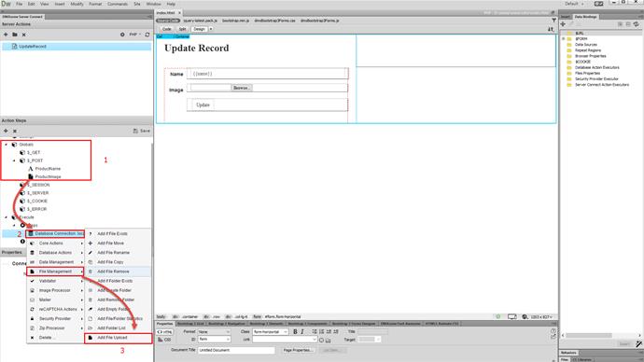
Task: Click the settings gear in Server Actions
Action: point(122,35)
